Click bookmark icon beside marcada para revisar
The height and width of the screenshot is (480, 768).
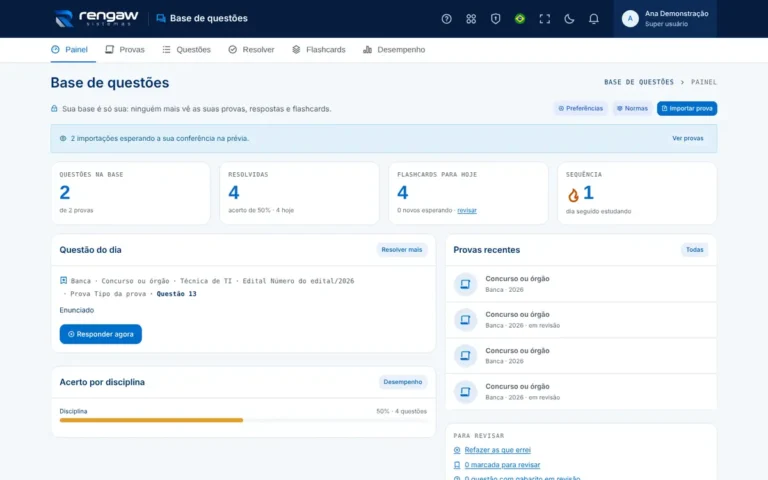tap(457, 465)
